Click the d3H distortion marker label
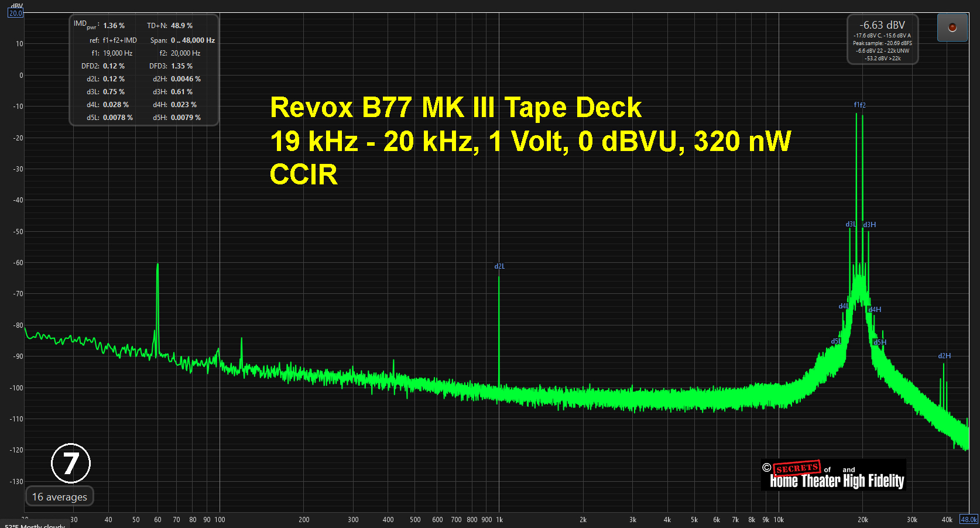Screen dimensions: 980x528 [869, 225]
